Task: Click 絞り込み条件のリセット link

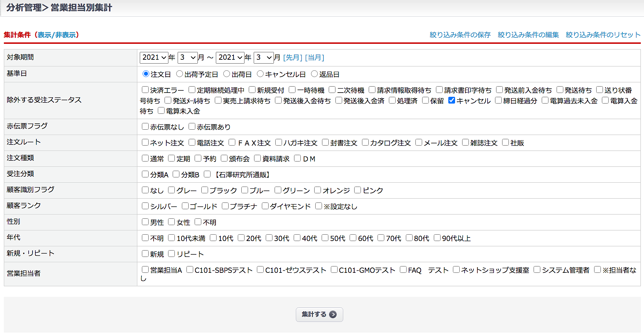Action: point(603,35)
